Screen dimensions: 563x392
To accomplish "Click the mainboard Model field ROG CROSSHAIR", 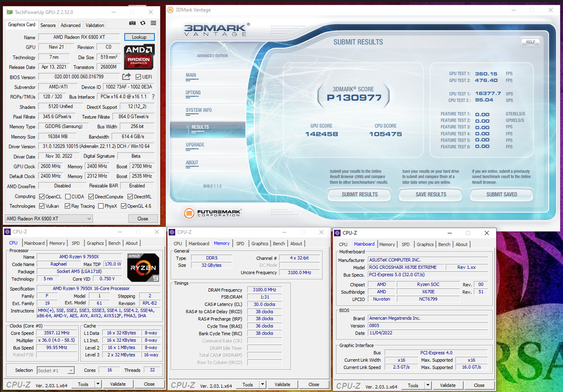I will 406,268.
